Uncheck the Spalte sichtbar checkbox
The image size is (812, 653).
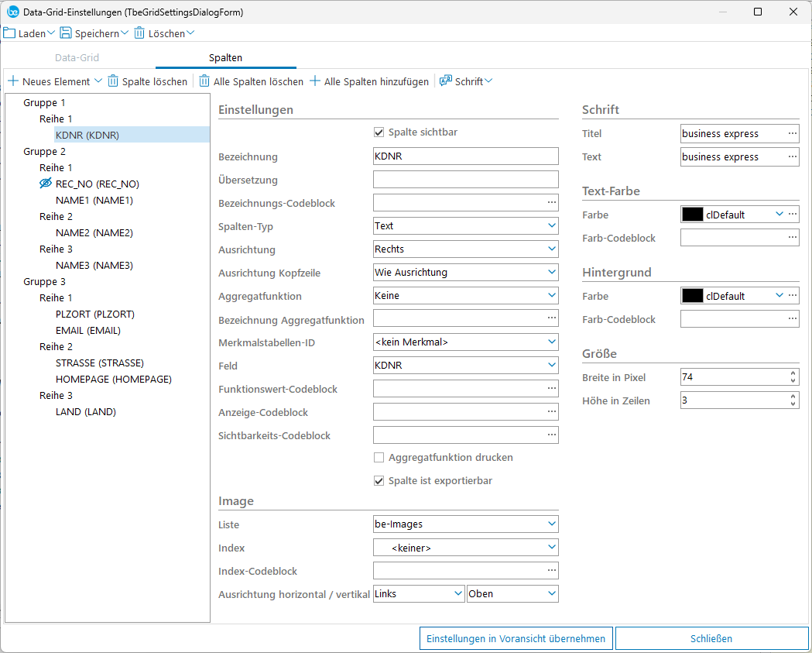[x=379, y=132]
